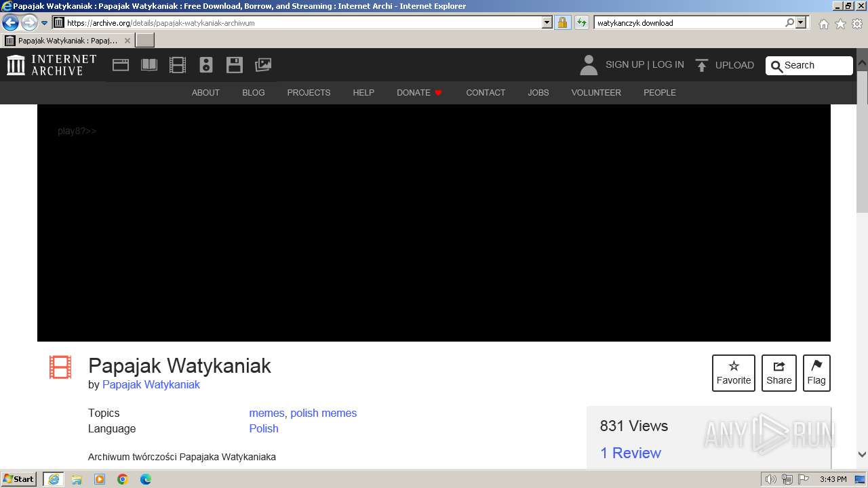The height and width of the screenshot is (488, 868).
Task: Open the recent pages dropdown arrow
Action: 44,22
